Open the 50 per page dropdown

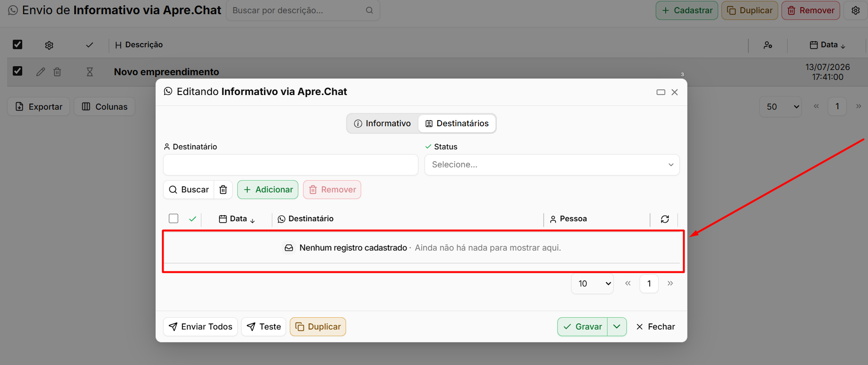(x=781, y=107)
